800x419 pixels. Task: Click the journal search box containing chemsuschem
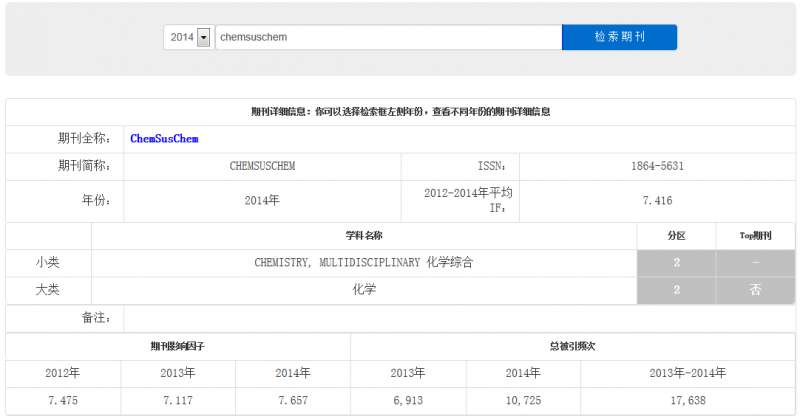pyautogui.click(x=389, y=37)
